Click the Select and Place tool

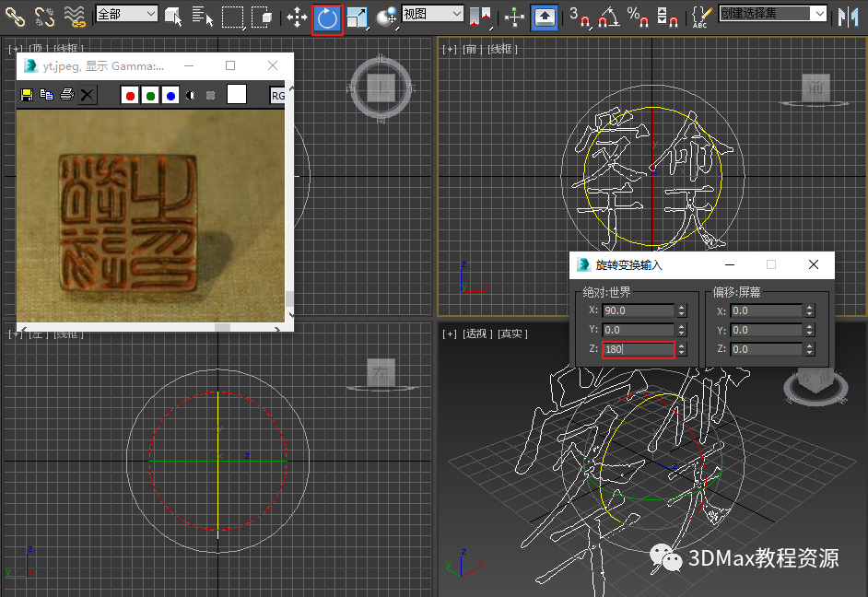pos(386,18)
